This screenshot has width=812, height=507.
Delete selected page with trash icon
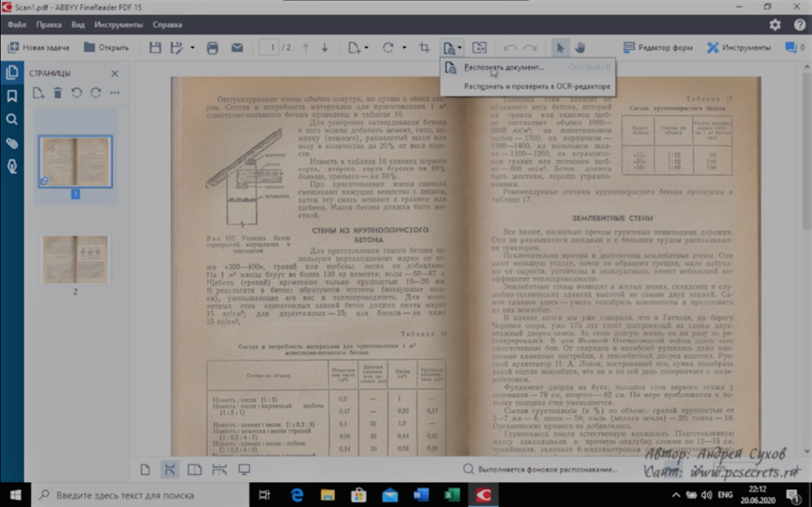[58, 93]
